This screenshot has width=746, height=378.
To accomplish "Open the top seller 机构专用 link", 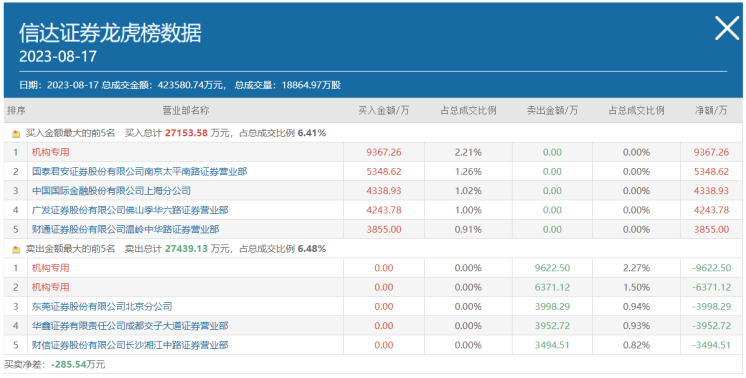I will tap(50, 268).
